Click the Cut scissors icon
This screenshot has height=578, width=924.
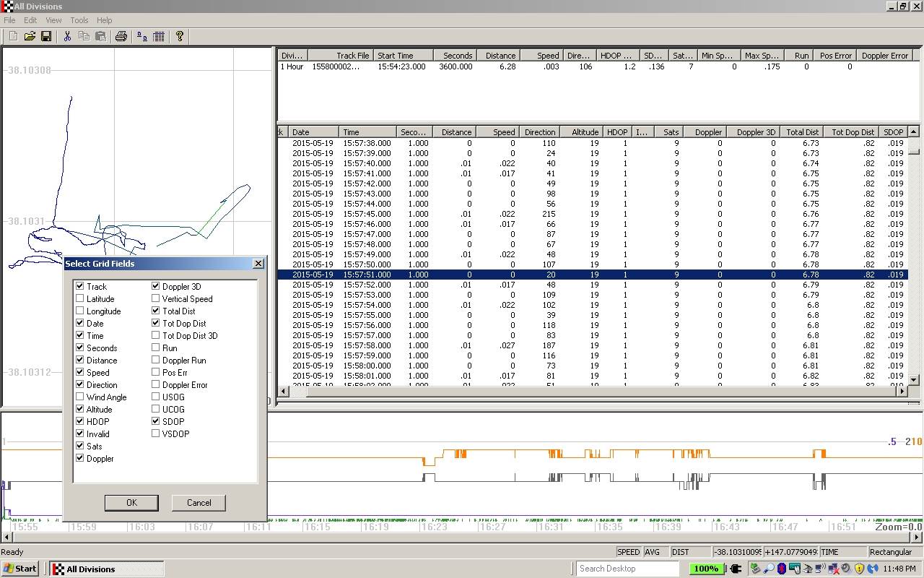(x=67, y=36)
